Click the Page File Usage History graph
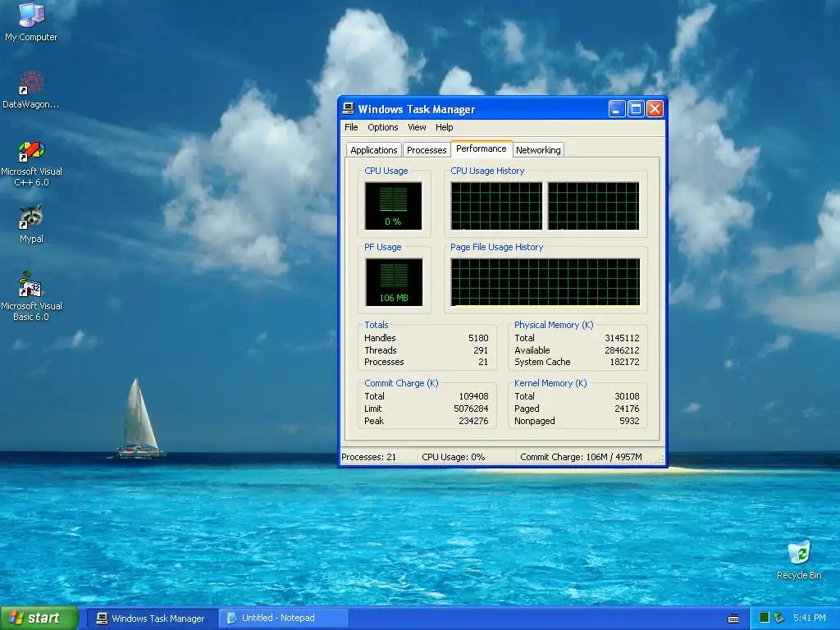 [x=546, y=282]
